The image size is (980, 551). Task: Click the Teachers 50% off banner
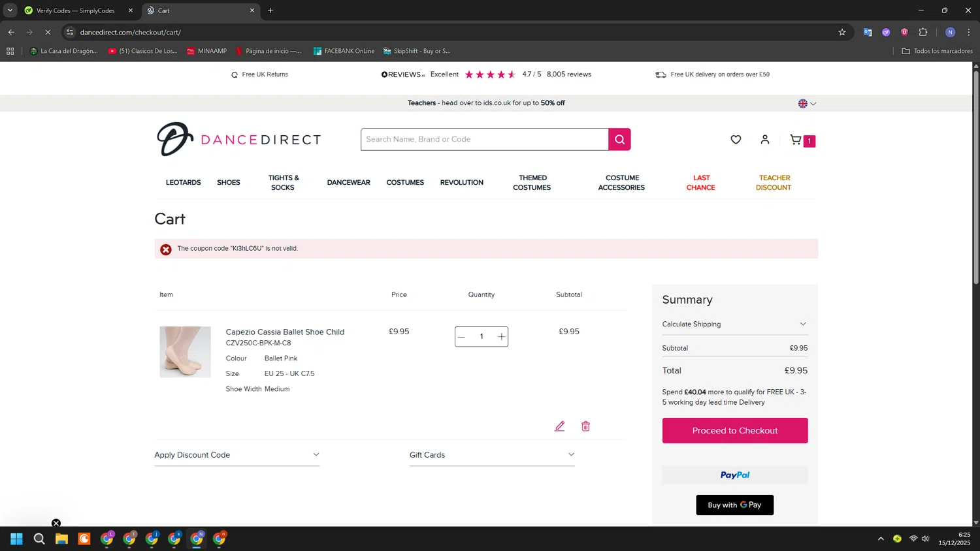tap(486, 103)
